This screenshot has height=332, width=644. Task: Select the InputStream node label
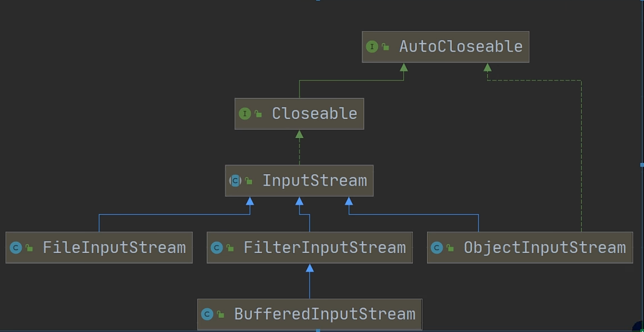[x=314, y=181]
